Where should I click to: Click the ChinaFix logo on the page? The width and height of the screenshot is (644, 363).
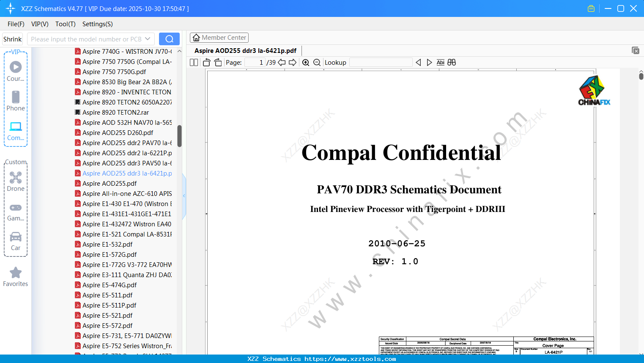pos(594,91)
